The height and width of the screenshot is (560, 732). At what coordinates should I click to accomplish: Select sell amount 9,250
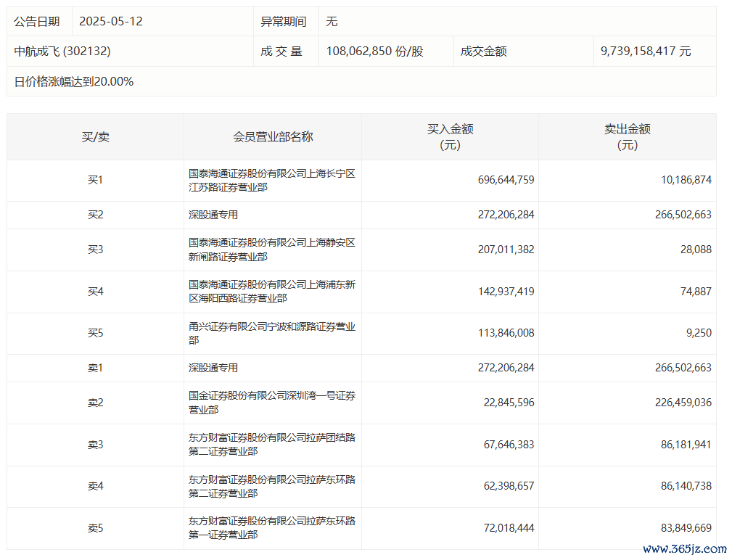[x=699, y=333]
